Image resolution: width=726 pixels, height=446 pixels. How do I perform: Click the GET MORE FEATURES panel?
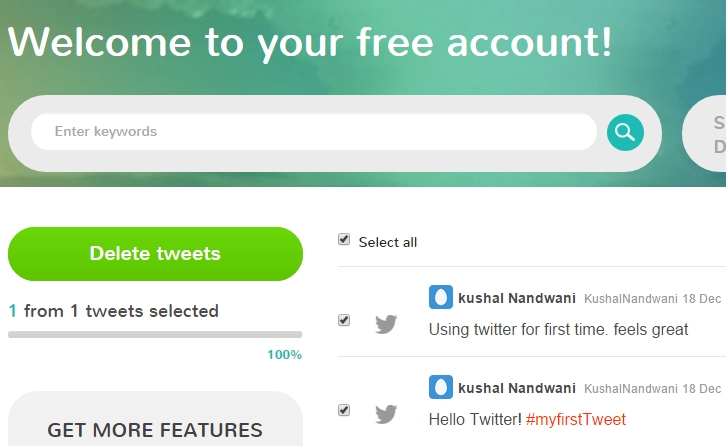pos(155,425)
